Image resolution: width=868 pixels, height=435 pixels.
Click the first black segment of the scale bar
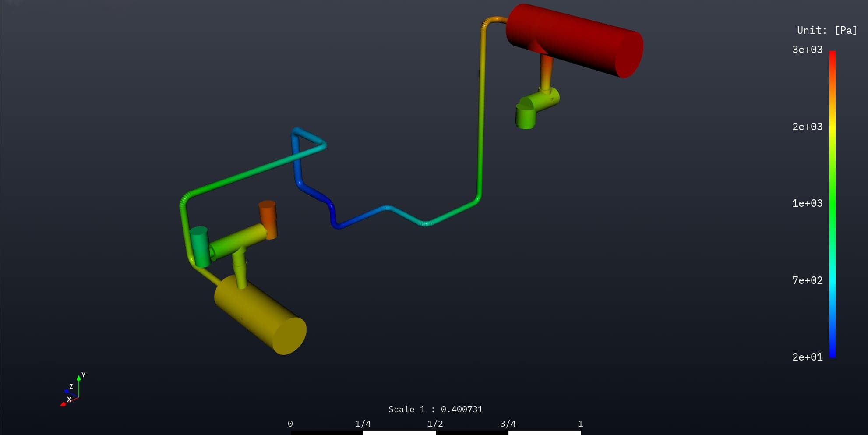(x=326, y=433)
